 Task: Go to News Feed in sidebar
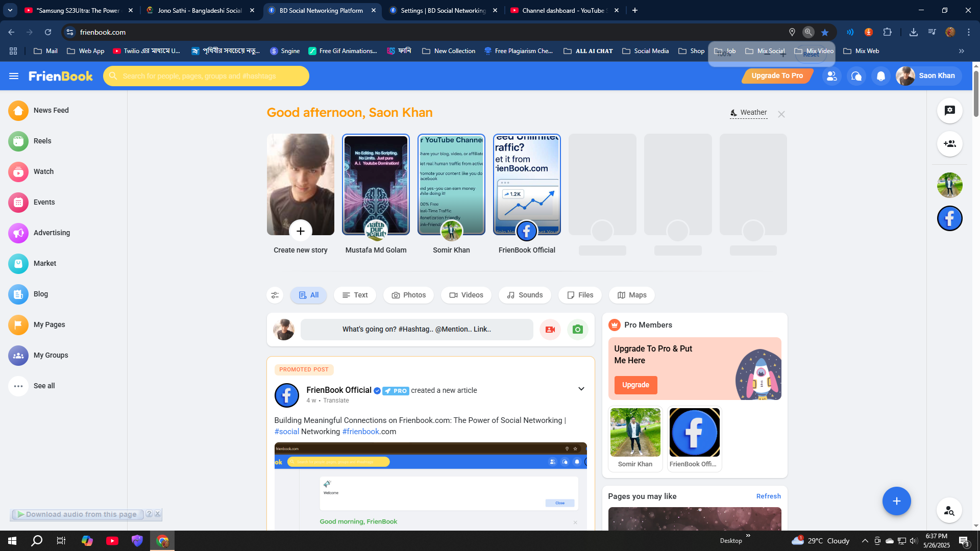tap(38, 110)
